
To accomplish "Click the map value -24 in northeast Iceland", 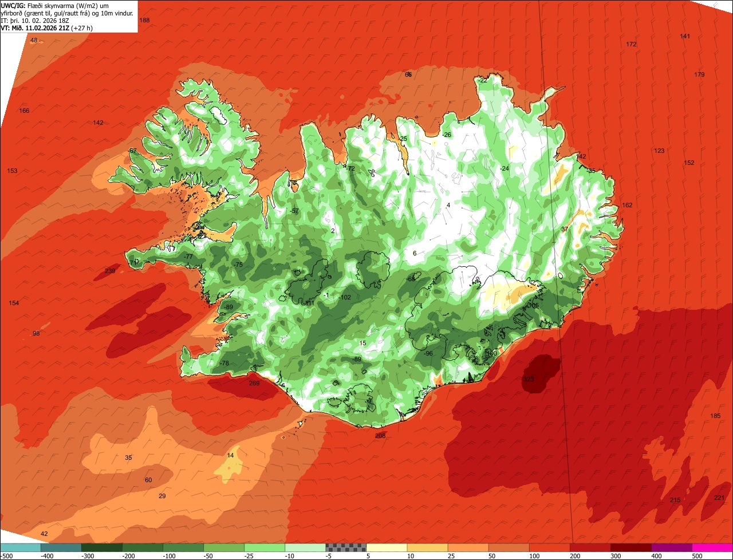I will (x=504, y=168).
